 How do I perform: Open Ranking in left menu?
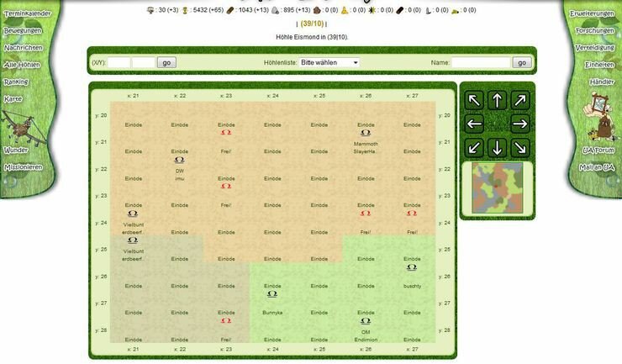click(16, 82)
